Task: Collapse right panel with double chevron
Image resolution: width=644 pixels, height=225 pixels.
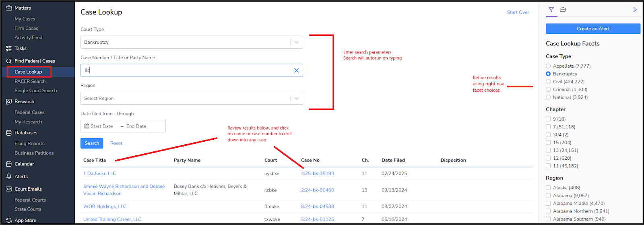Action: point(634,10)
